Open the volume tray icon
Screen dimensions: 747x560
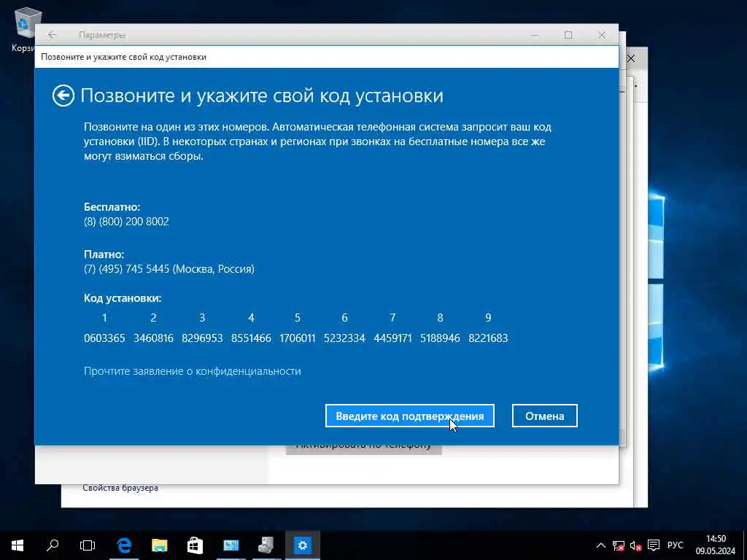coord(635,545)
